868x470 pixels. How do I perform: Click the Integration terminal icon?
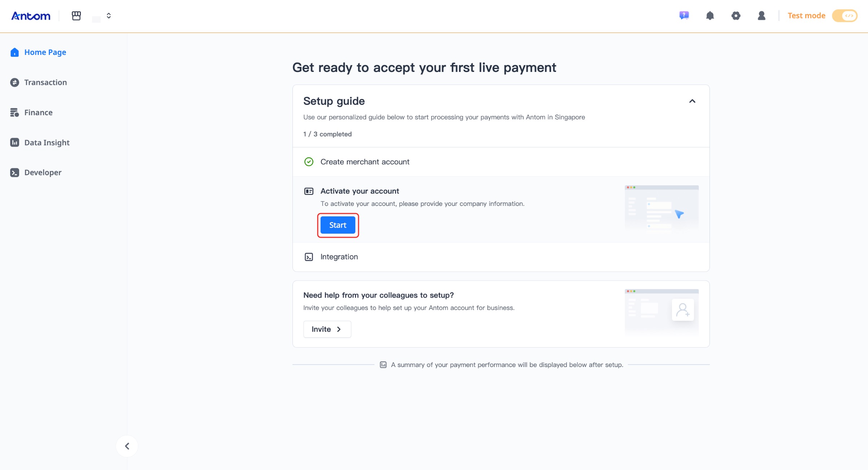click(309, 257)
